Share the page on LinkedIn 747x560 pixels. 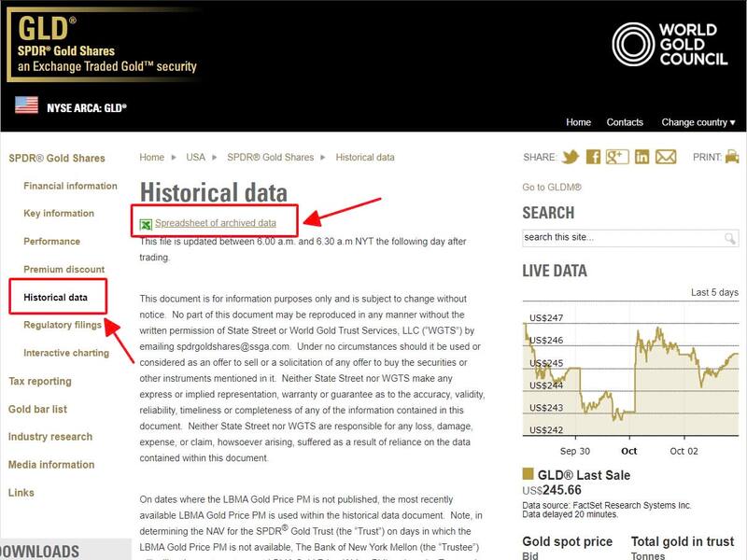641,157
